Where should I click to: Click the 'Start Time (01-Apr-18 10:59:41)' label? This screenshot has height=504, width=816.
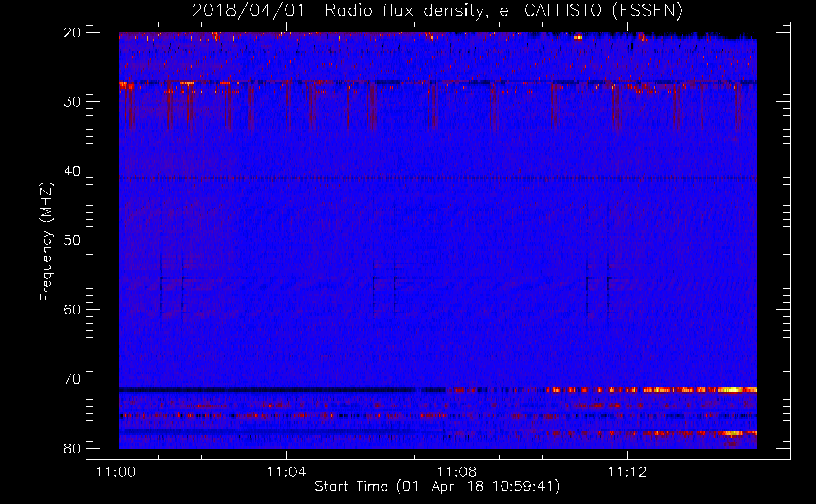(437, 487)
